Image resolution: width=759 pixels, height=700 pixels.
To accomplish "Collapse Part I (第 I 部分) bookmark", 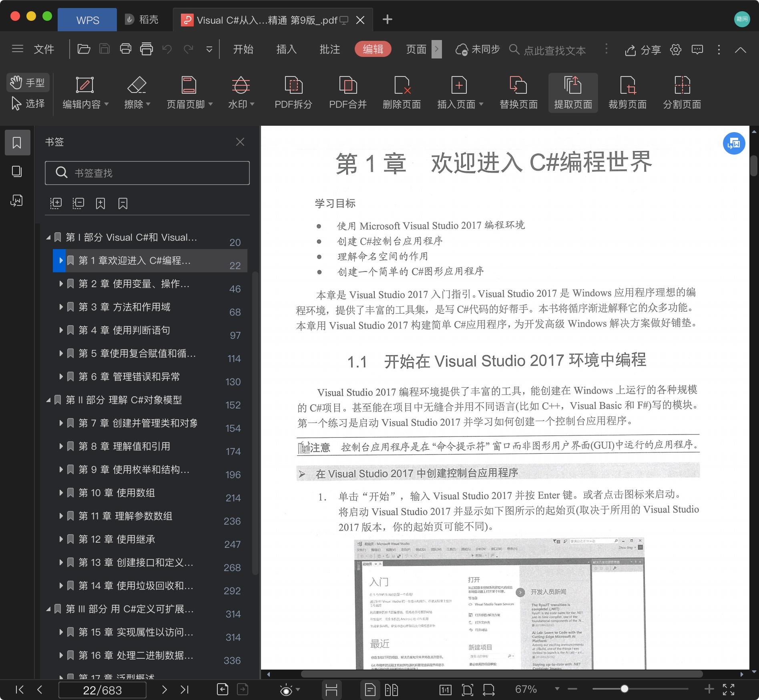I will pyautogui.click(x=48, y=237).
